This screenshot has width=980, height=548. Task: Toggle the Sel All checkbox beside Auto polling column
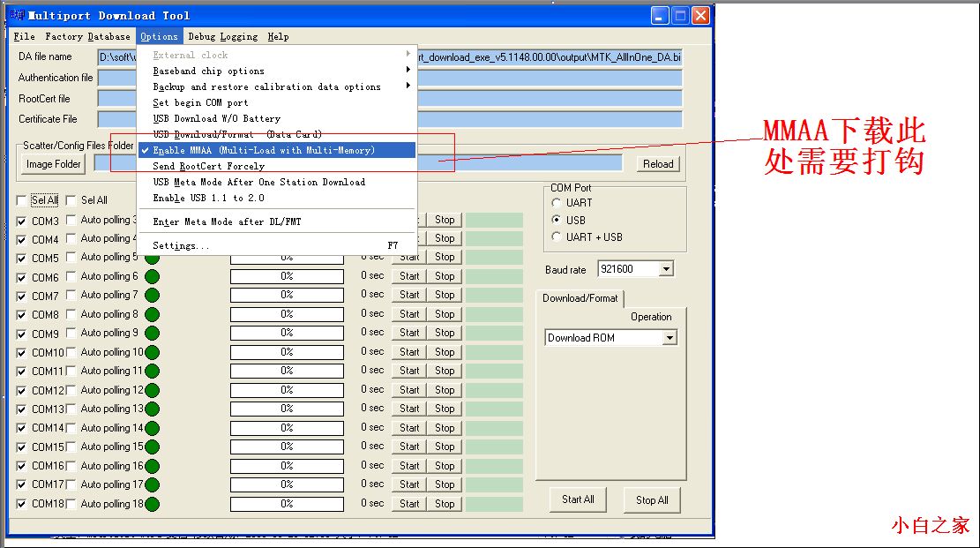(x=71, y=200)
